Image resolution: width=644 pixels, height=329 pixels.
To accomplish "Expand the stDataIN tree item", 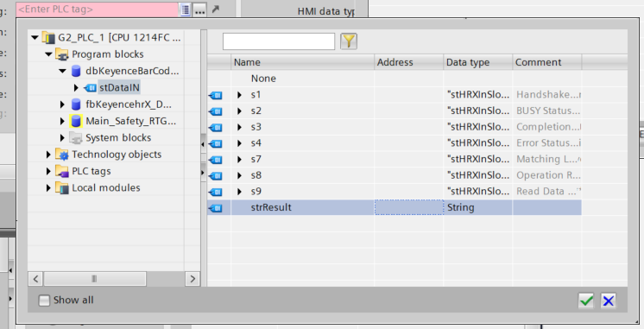I will click(76, 87).
